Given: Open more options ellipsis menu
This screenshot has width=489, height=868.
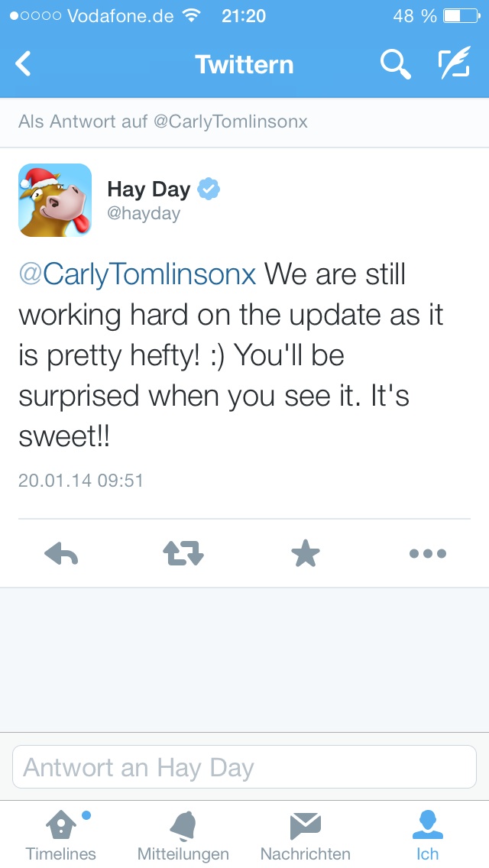Looking at the screenshot, I should coord(428,554).
